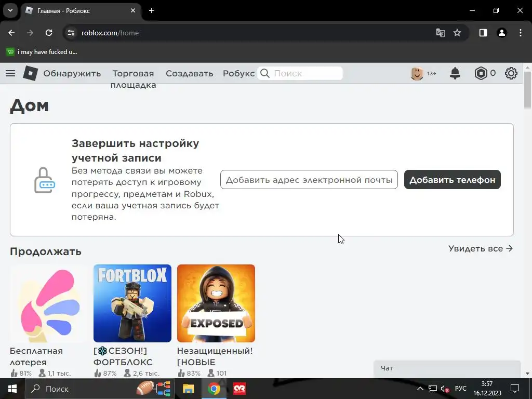Click the page vertical scrollbar thumb

click(527, 90)
